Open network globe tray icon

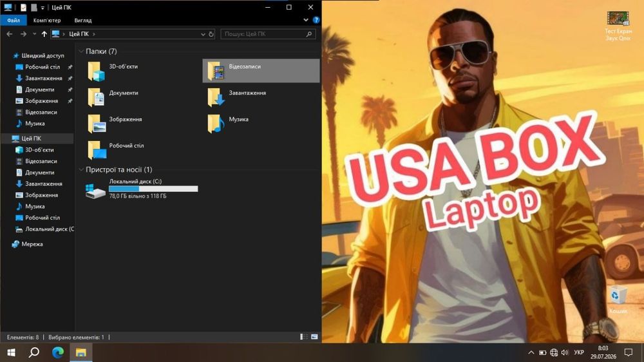554,352
